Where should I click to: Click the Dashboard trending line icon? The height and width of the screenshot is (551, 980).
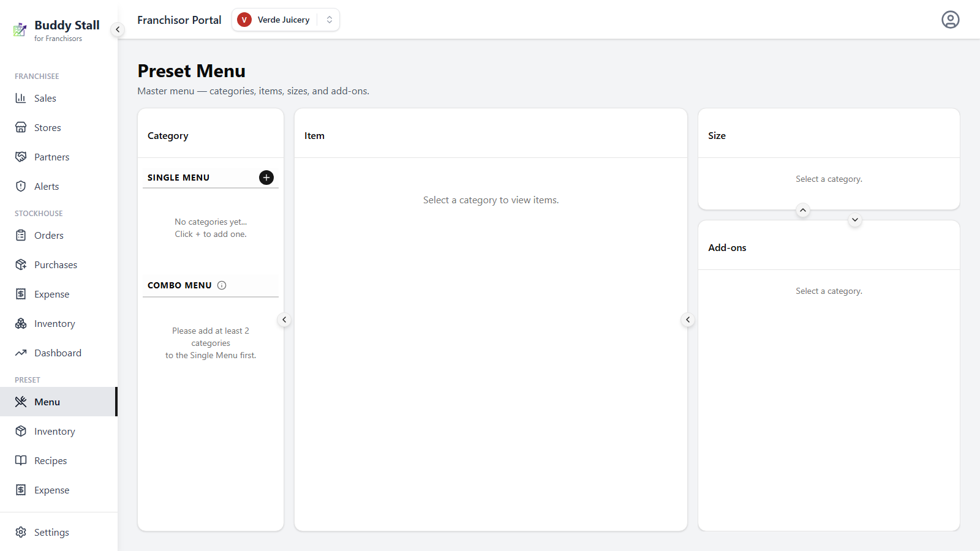[21, 353]
